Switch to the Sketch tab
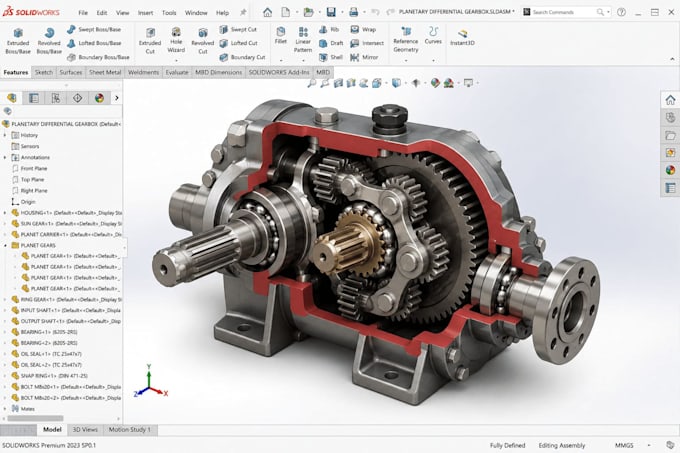This screenshot has height=453, width=680. tap(43, 72)
